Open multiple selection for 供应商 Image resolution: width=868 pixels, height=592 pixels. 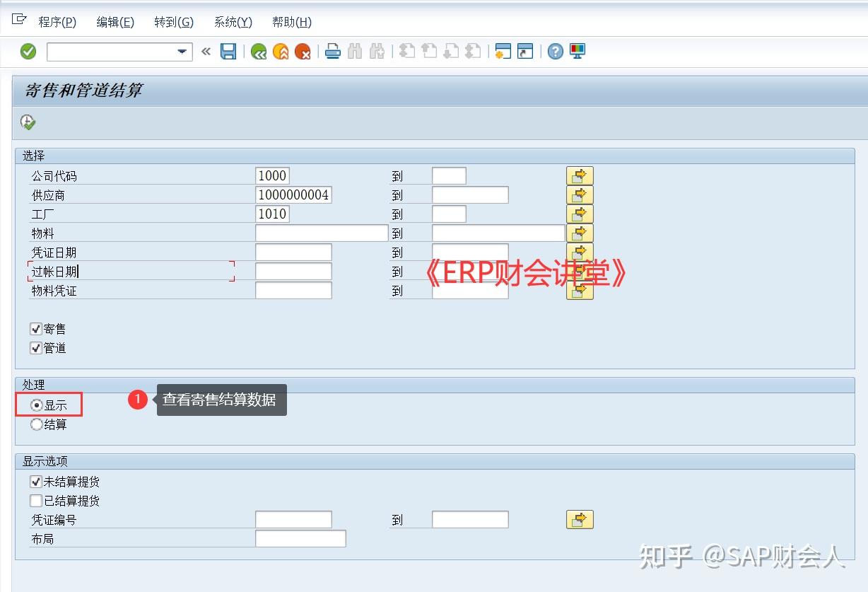coord(580,195)
